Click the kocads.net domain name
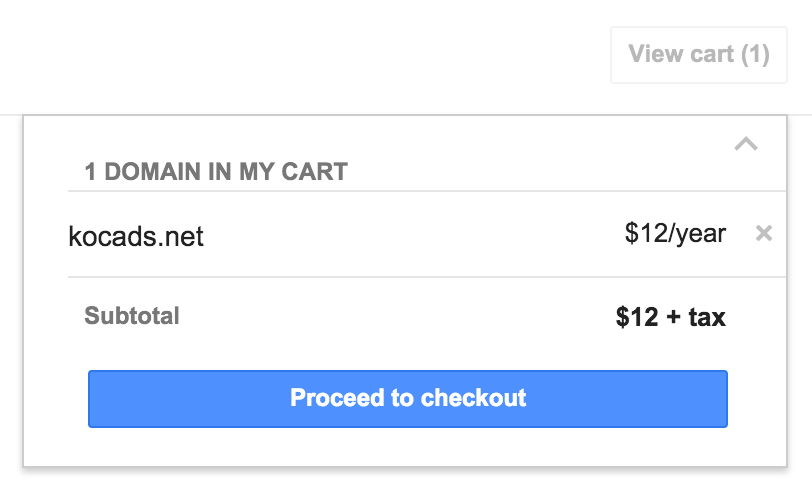Image resolution: width=812 pixels, height=492 pixels. click(x=136, y=237)
